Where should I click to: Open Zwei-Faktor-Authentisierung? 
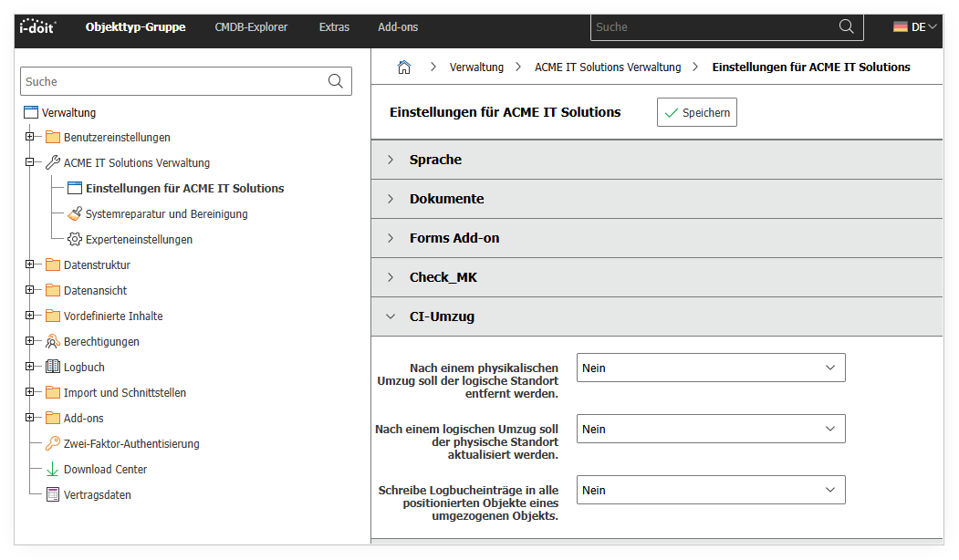tap(131, 444)
